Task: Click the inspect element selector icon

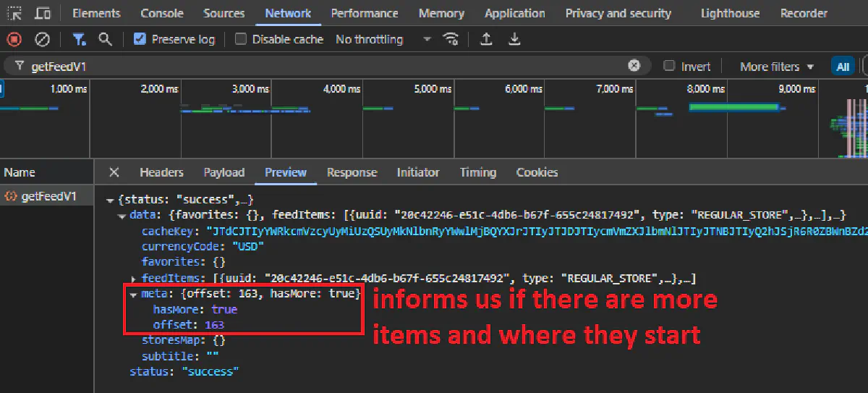Action: tap(15, 13)
